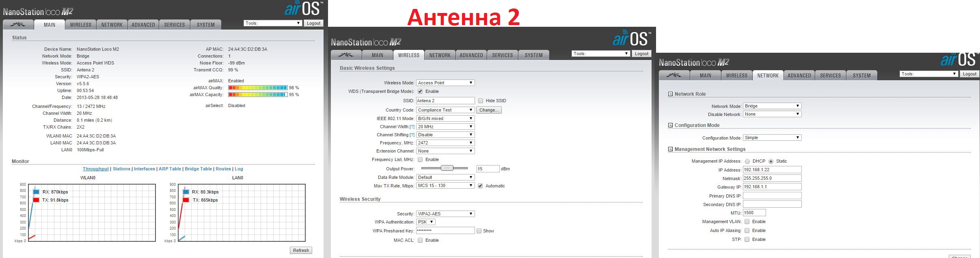Open the Channel Width dropdown
The width and height of the screenshot is (980, 258).
tap(445, 127)
